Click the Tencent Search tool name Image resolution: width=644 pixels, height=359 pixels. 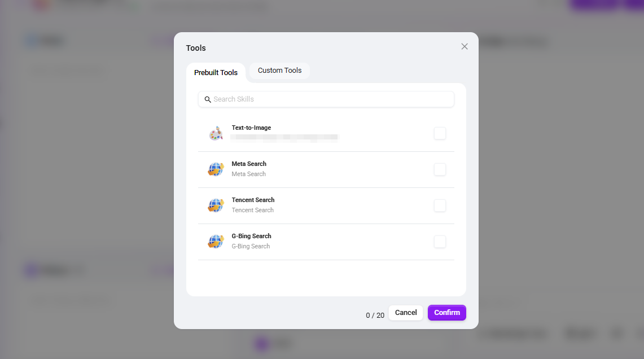point(253,200)
